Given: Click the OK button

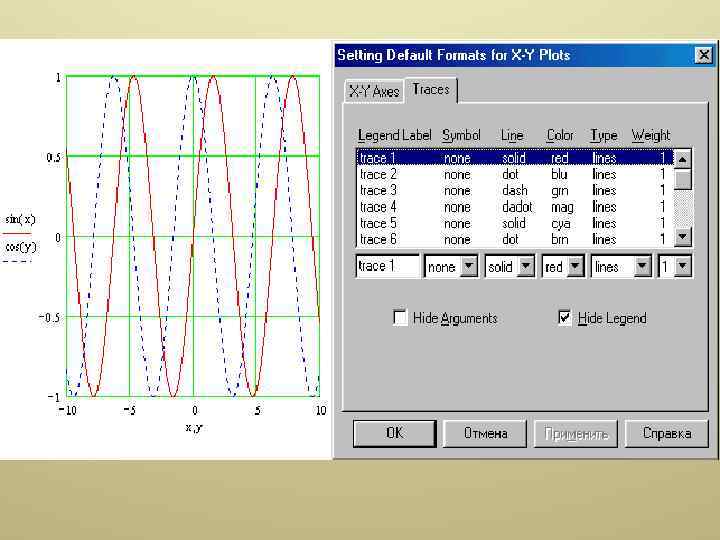Looking at the screenshot, I should coord(394,433).
